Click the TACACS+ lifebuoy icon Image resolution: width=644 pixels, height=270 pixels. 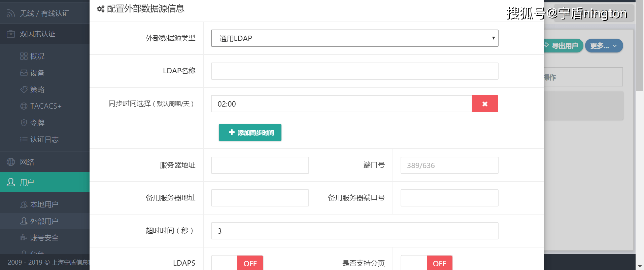(x=24, y=106)
